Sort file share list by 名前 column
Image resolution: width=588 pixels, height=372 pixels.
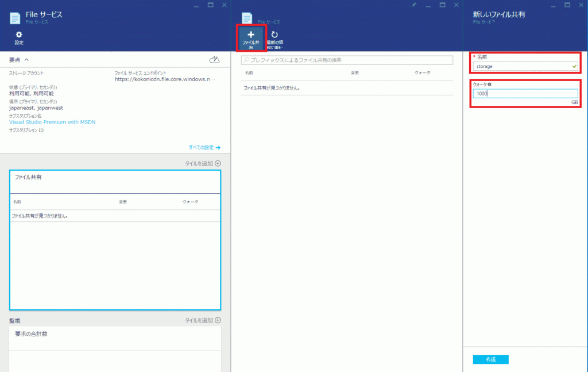tap(249, 73)
